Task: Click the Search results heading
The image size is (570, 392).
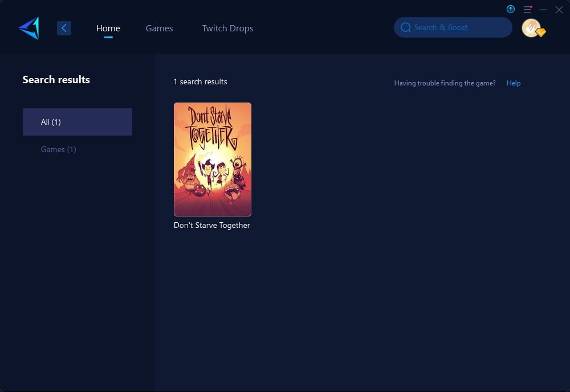Action: (x=56, y=80)
